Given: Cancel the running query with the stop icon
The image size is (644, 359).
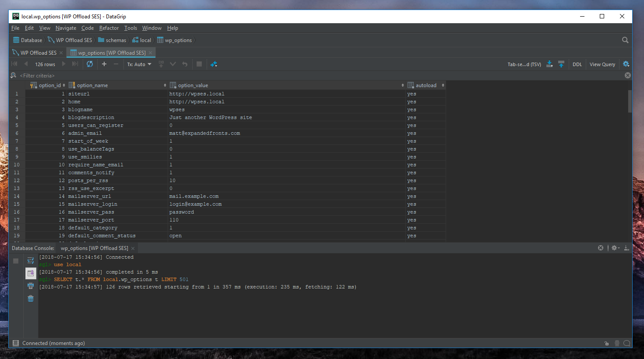Looking at the screenshot, I should [199, 64].
